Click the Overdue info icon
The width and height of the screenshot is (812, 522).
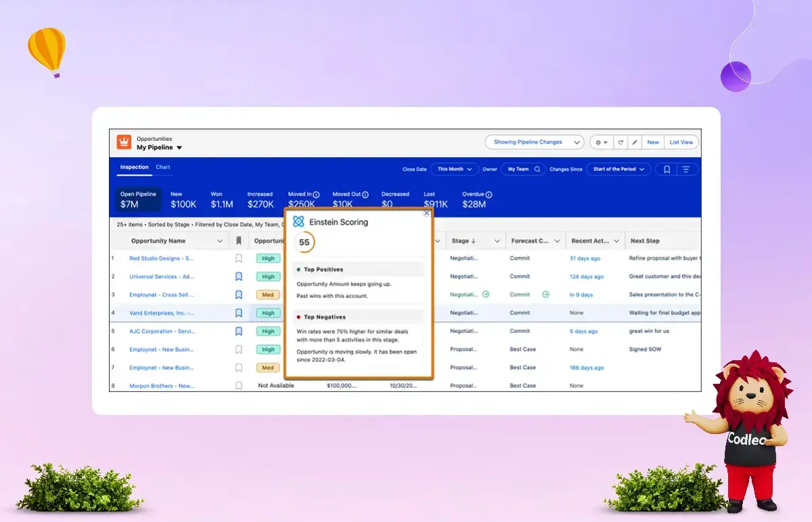[489, 194]
